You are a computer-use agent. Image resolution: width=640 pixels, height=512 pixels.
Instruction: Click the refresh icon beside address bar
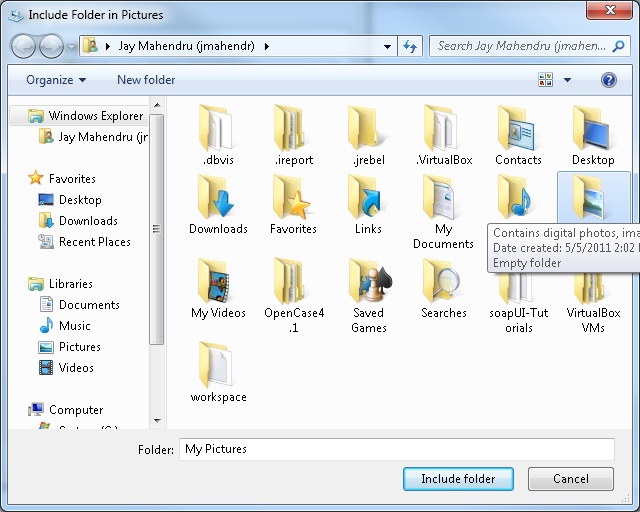(x=410, y=46)
